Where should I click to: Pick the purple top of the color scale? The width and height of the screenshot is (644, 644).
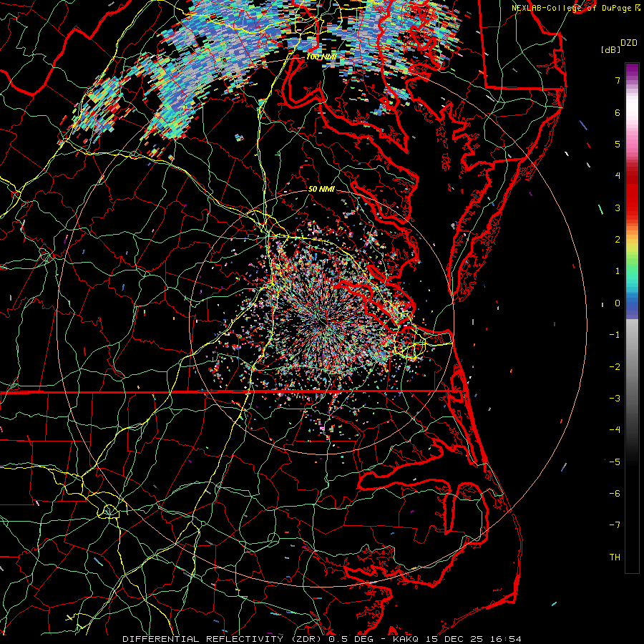[x=632, y=70]
